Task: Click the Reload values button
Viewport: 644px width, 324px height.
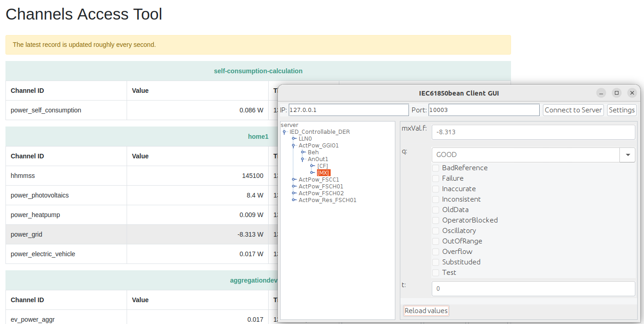Action: pos(426,310)
